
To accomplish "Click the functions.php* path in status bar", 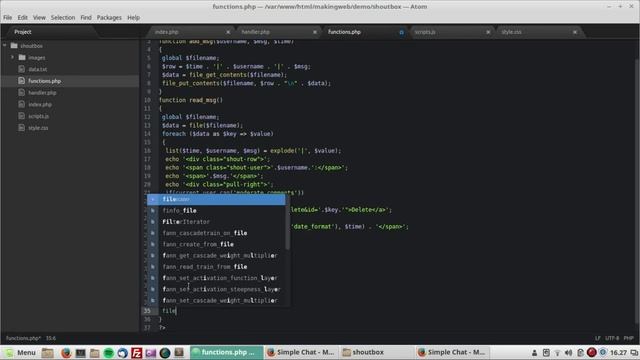I will (x=23, y=338).
